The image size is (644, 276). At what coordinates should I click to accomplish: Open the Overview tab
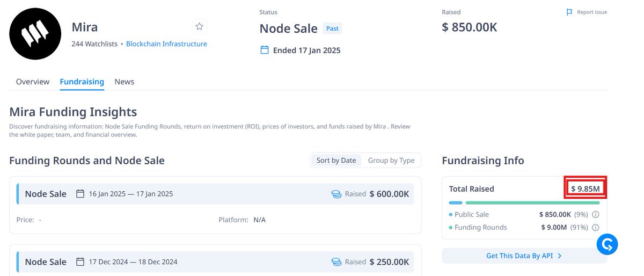click(33, 82)
